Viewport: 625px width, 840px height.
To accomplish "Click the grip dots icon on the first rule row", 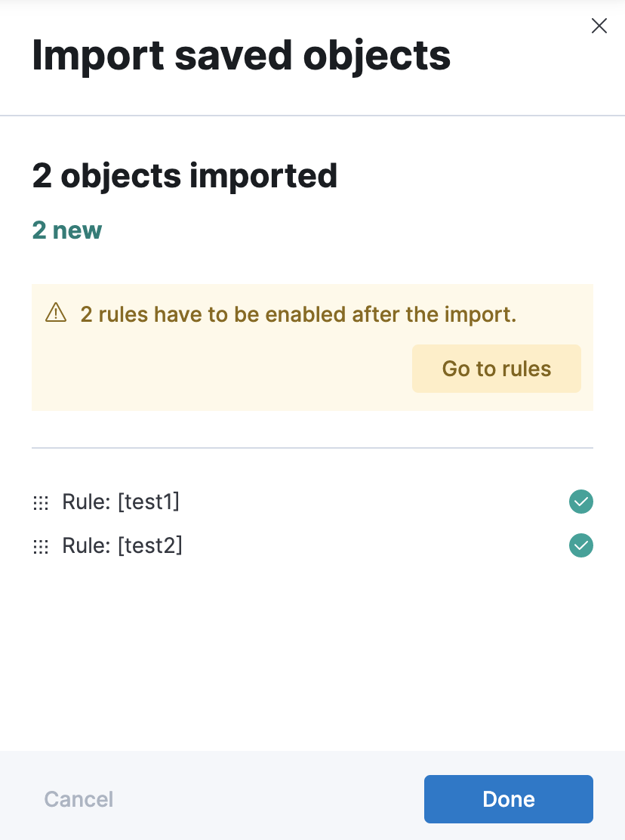I will (41, 502).
